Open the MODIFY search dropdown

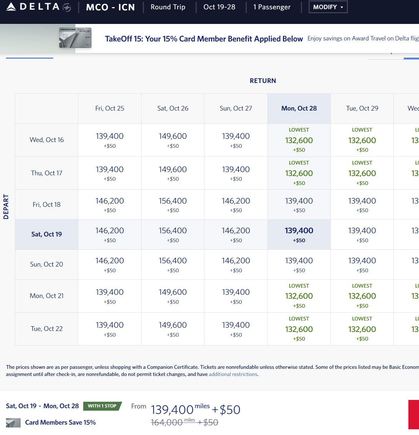pyautogui.click(x=328, y=7)
